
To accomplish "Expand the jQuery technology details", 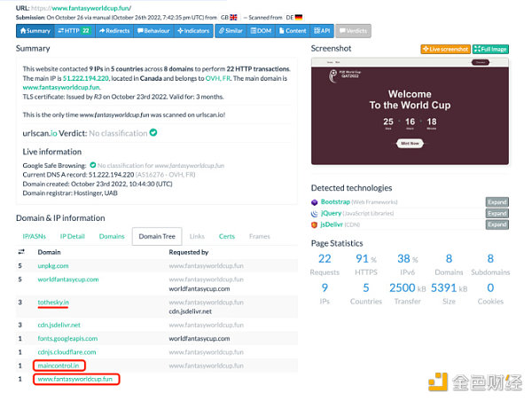I will 497,213.
